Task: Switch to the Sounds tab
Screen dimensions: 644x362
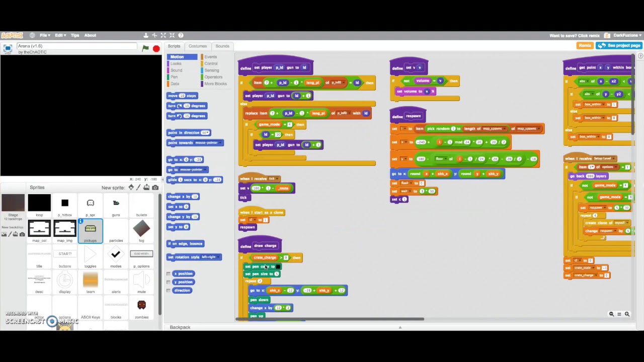Action: pos(222,46)
